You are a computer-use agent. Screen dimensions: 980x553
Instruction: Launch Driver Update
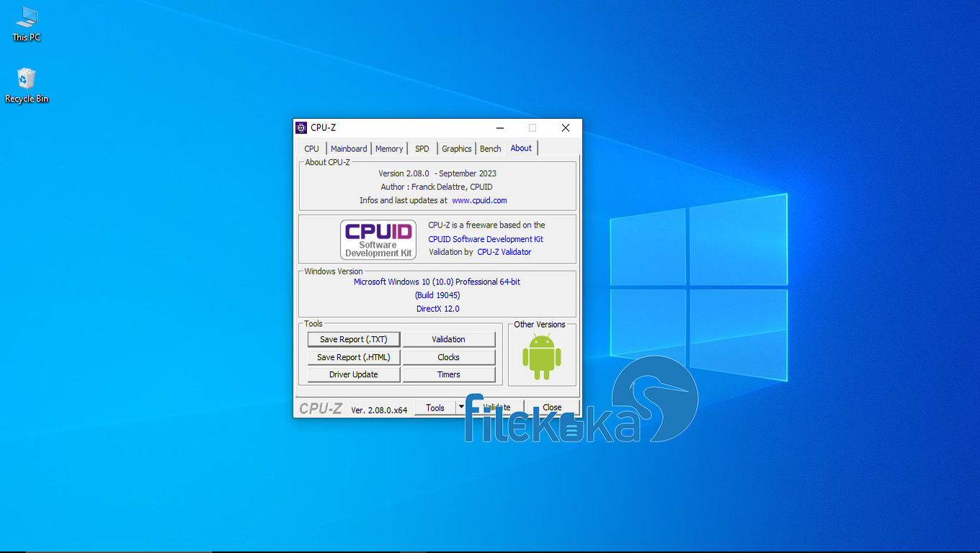coord(354,374)
